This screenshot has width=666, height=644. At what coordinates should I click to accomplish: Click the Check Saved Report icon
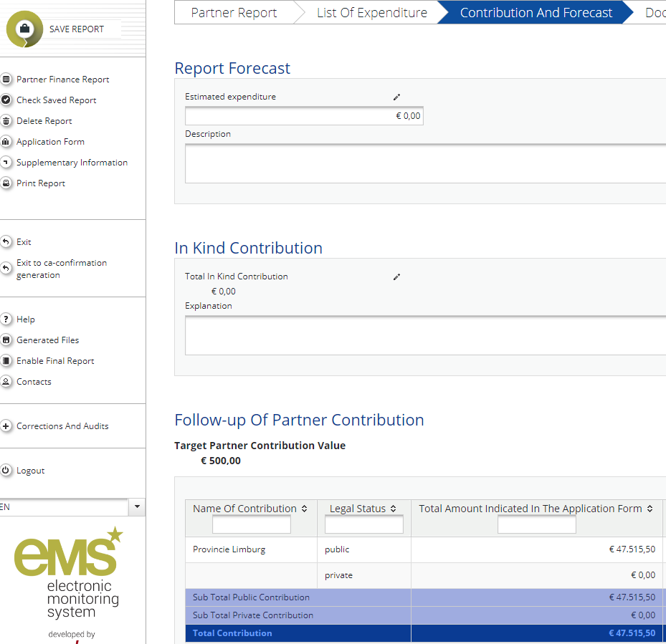click(6, 100)
